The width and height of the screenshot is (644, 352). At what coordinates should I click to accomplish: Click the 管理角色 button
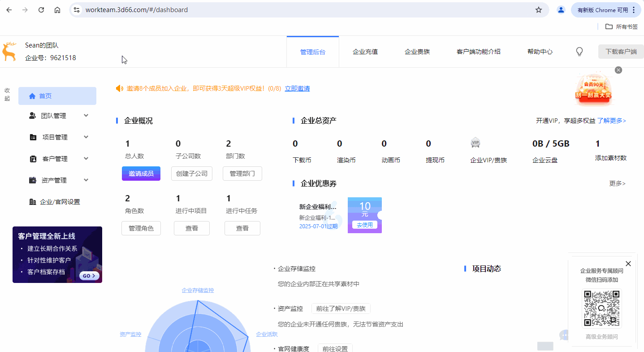coord(141,228)
